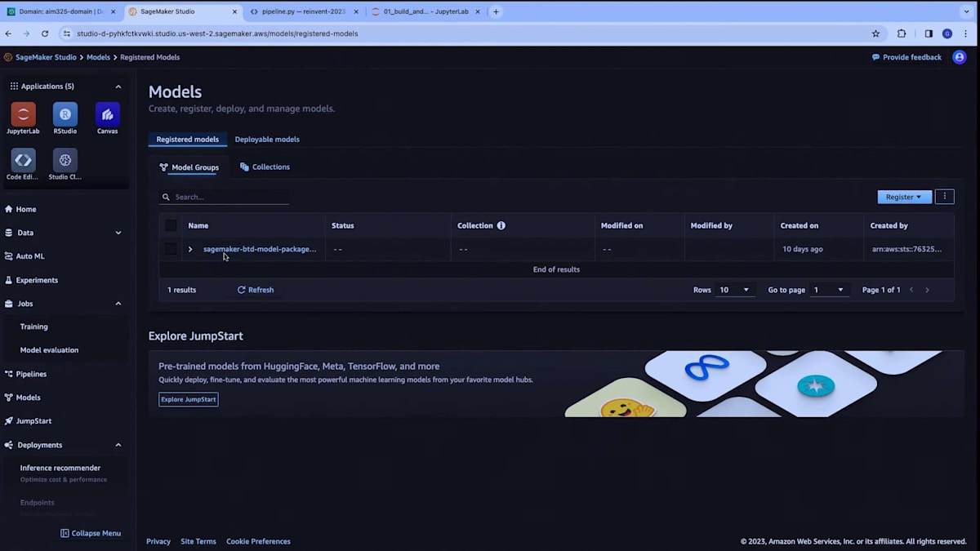Viewport: 980px width, 551px height.
Task: Click the Explore JumpStart button
Action: [x=189, y=399]
